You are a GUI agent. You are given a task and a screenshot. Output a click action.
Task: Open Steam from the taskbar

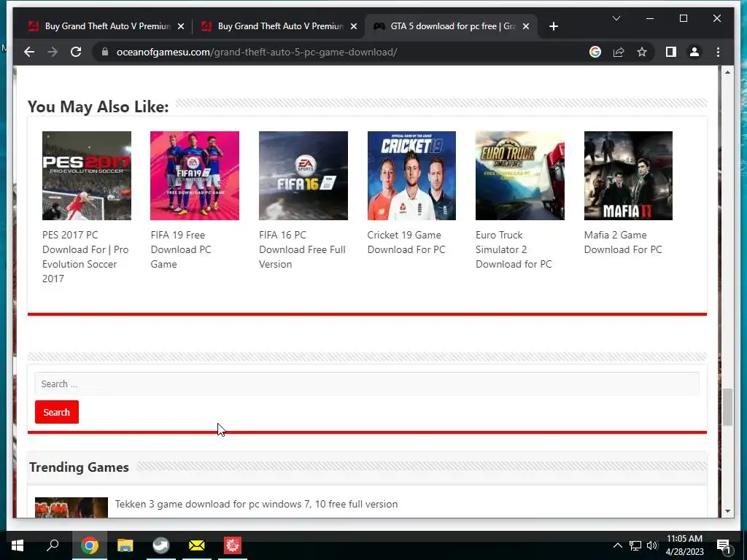[161, 545]
